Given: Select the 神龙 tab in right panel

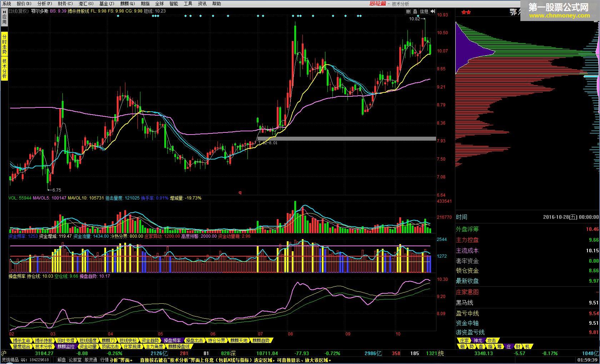Looking at the screenshot, I should coord(478,340).
